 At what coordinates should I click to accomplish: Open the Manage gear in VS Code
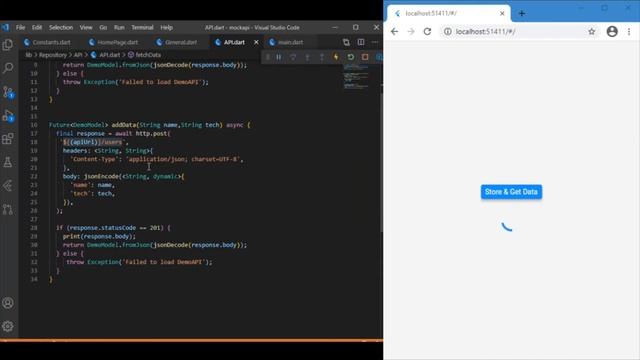8,326
